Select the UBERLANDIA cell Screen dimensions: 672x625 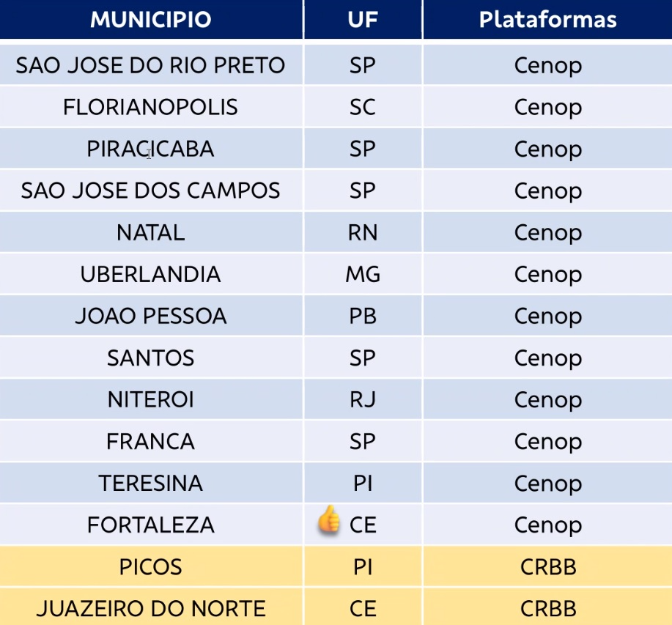(x=151, y=274)
